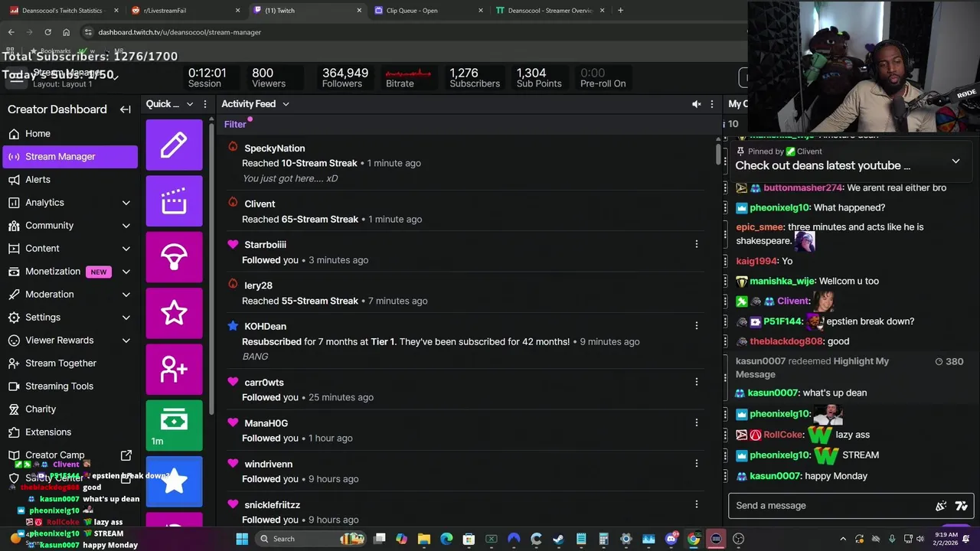Switch to r/LivestreamFail browser tab
The width and height of the screenshot is (980, 551).
point(186,11)
